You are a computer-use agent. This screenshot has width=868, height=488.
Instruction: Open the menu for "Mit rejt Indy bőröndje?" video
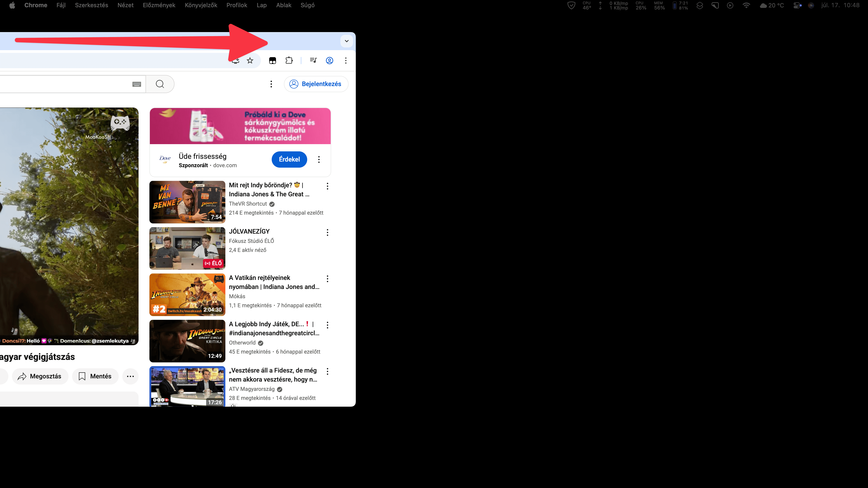[327, 186]
